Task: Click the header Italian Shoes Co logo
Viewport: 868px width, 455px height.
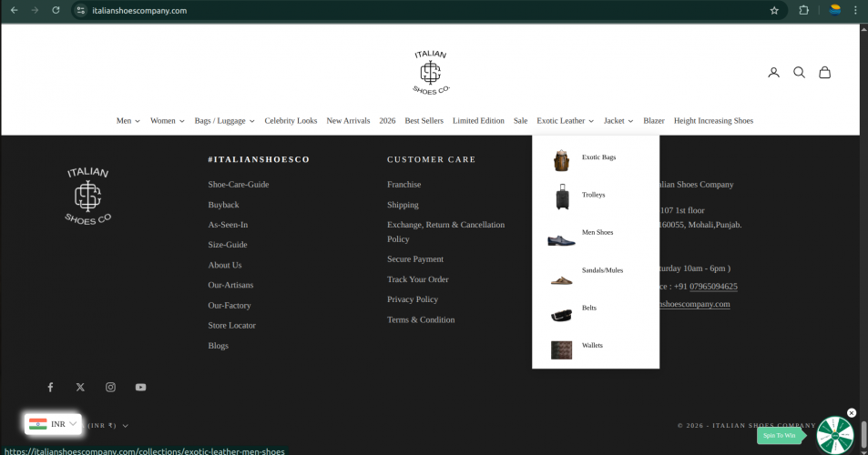Action: pyautogui.click(x=431, y=73)
